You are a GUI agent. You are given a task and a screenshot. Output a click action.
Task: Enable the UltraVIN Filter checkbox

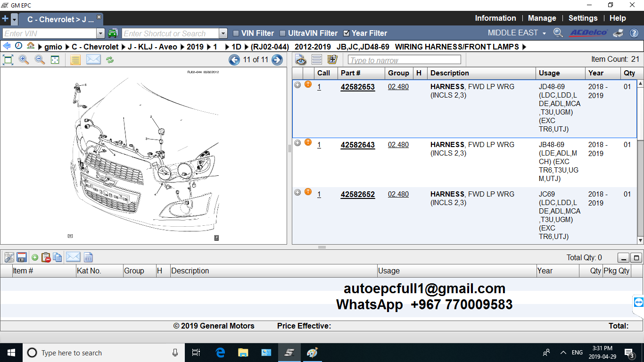pyautogui.click(x=283, y=33)
